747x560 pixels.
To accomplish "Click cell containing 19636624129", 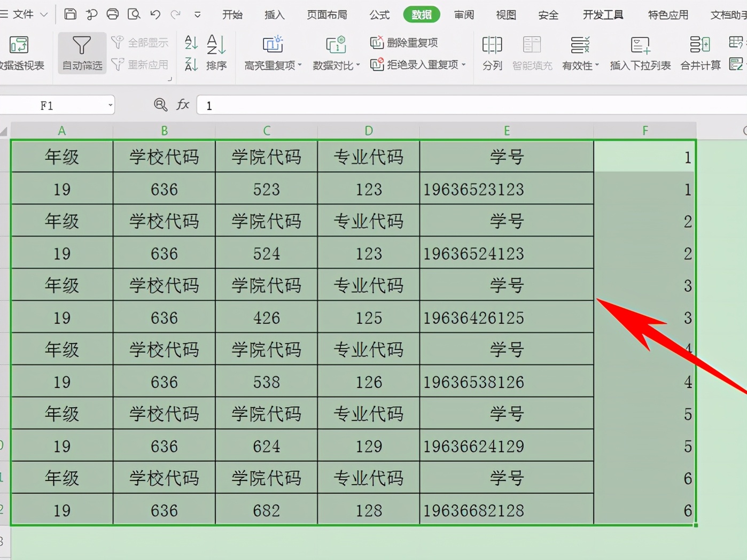I will (x=507, y=446).
